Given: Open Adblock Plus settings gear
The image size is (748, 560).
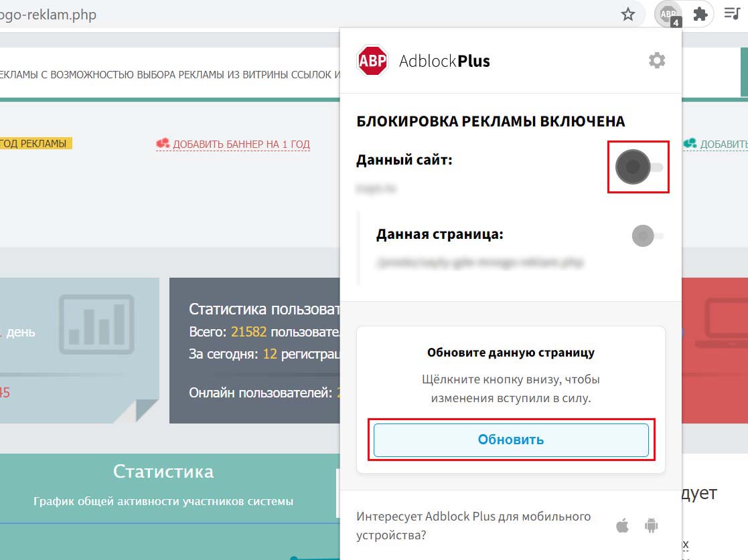Looking at the screenshot, I should 657,60.
